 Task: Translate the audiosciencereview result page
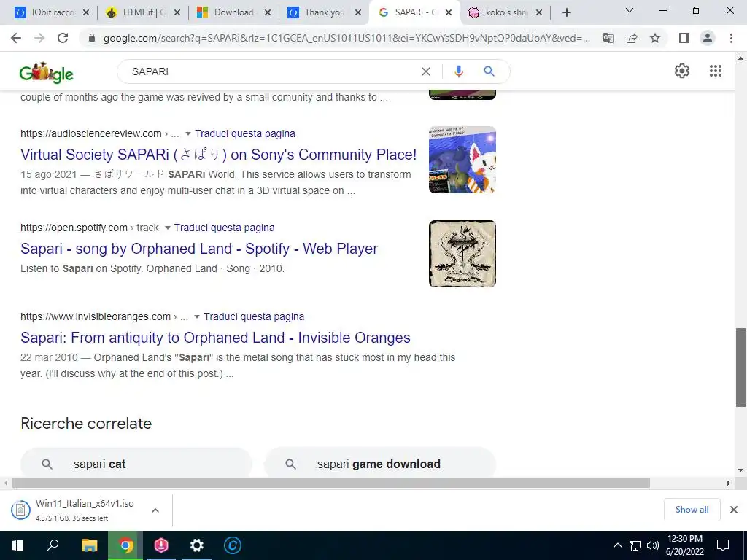coord(245,134)
